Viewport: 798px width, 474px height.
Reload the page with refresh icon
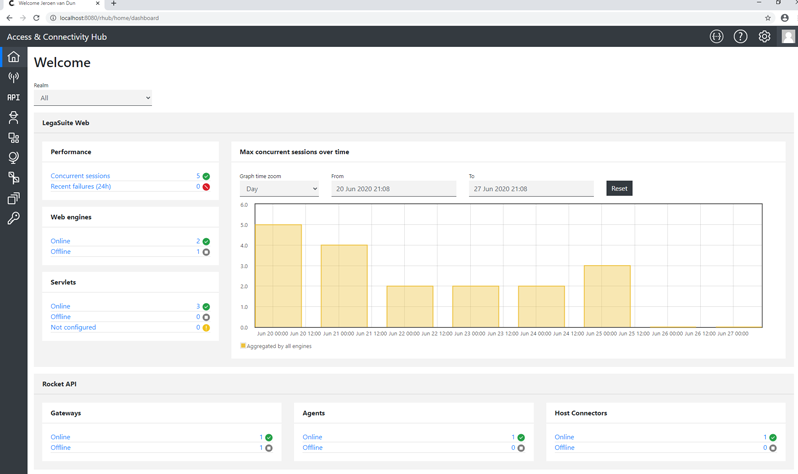[x=36, y=18]
